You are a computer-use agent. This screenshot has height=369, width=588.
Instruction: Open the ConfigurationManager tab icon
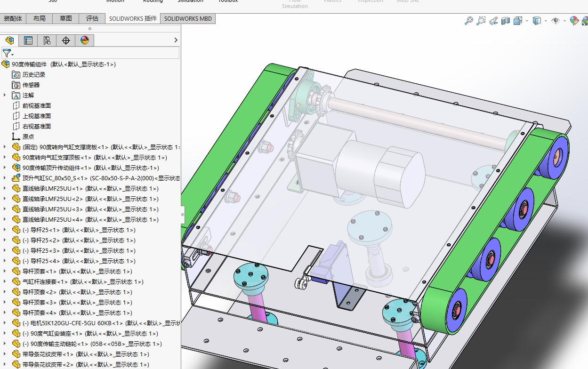(47, 40)
